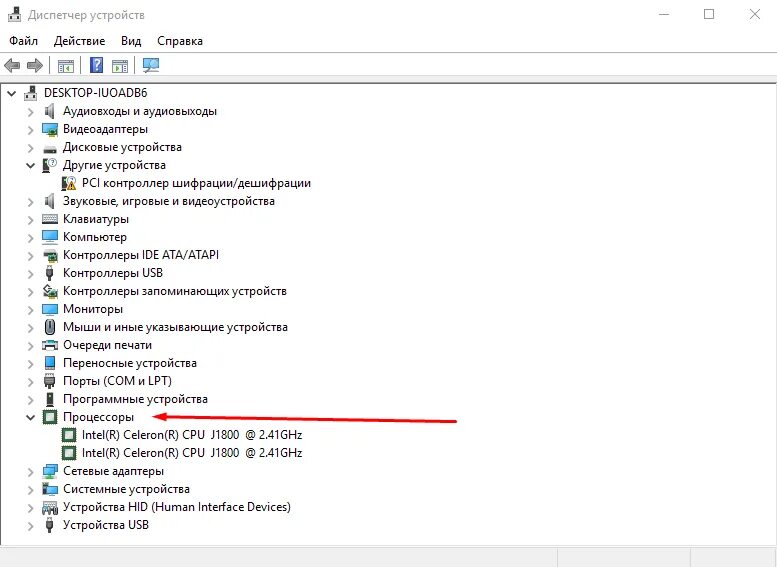
Task: Collapse the Другие устройства category
Action: pyautogui.click(x=30, y=166)
